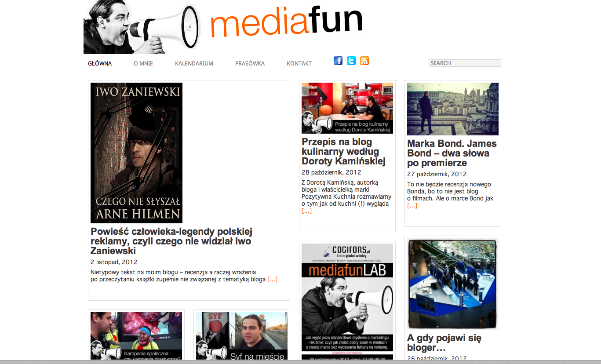This screenshot has height=364, width=601.
Task: Open the O MNIE page
Action: tap(143, 63)
